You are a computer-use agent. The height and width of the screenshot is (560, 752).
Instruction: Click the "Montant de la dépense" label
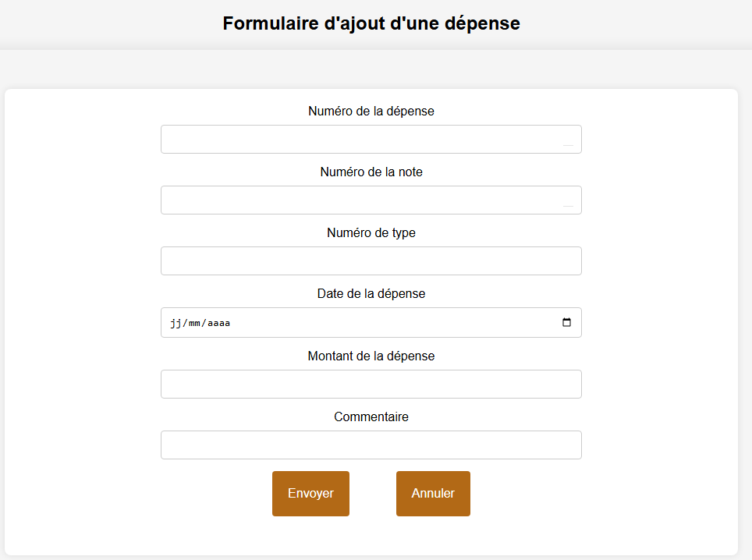[371, 356]
